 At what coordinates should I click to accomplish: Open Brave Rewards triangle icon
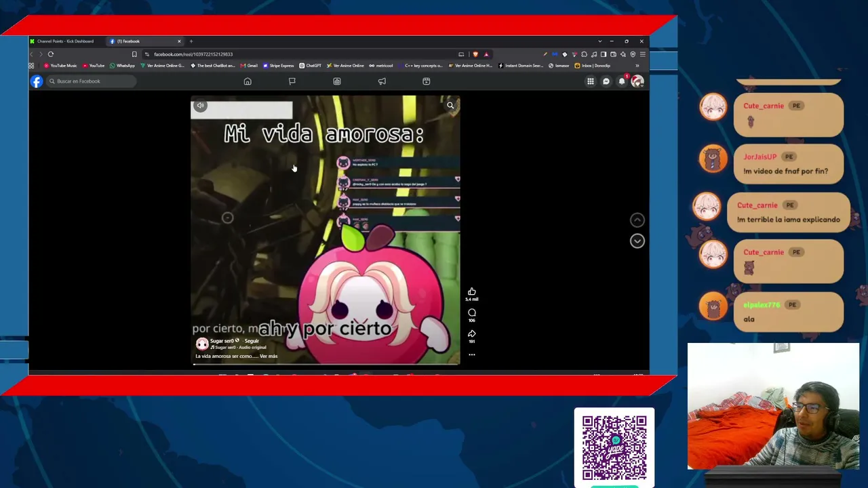click(x=486, y=54)
